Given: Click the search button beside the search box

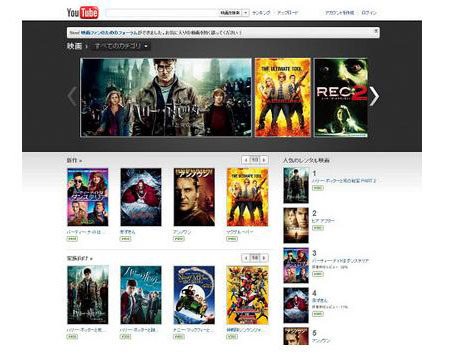Looking at the screenshot, I should 230,13.
